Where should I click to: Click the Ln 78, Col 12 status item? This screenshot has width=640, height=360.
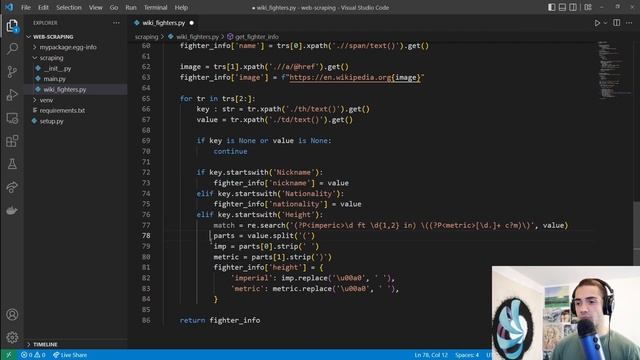click(x=431, y=355)
